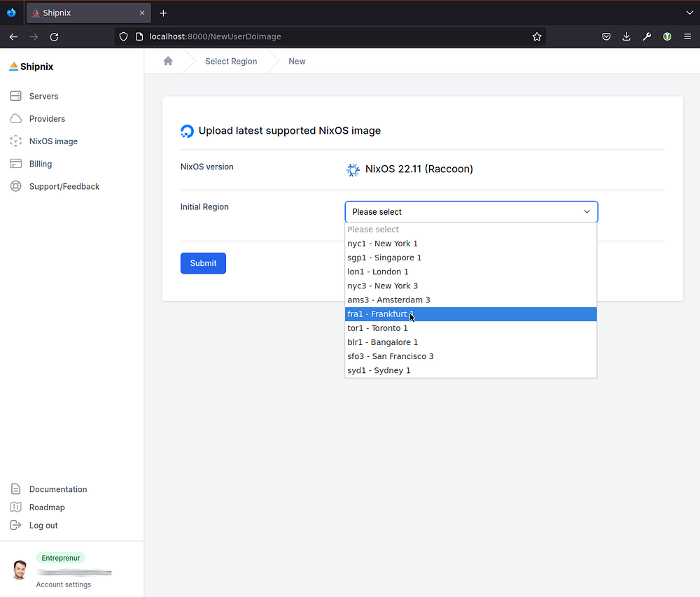Image resolution: width=700 pixels, height=597 pixels.
Task: Switch to the Shipnix browser tab
Action: click(88, 13)
